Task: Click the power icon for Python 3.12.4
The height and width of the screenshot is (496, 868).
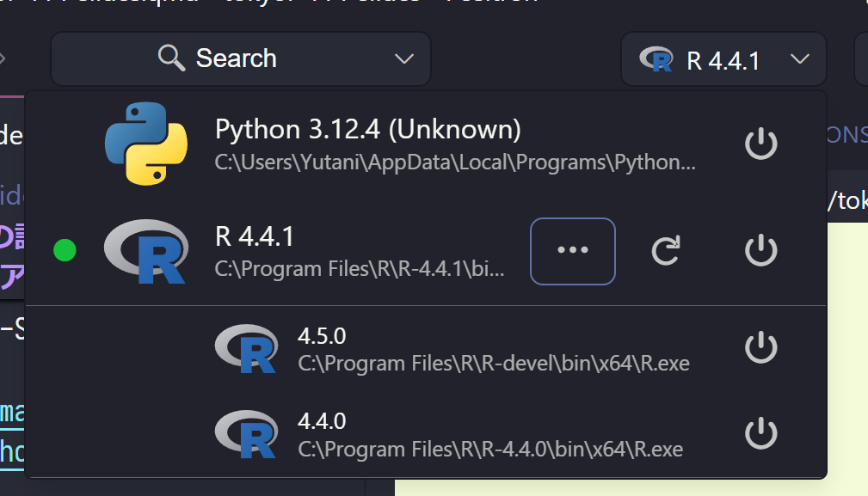Action: click(760, 144)
